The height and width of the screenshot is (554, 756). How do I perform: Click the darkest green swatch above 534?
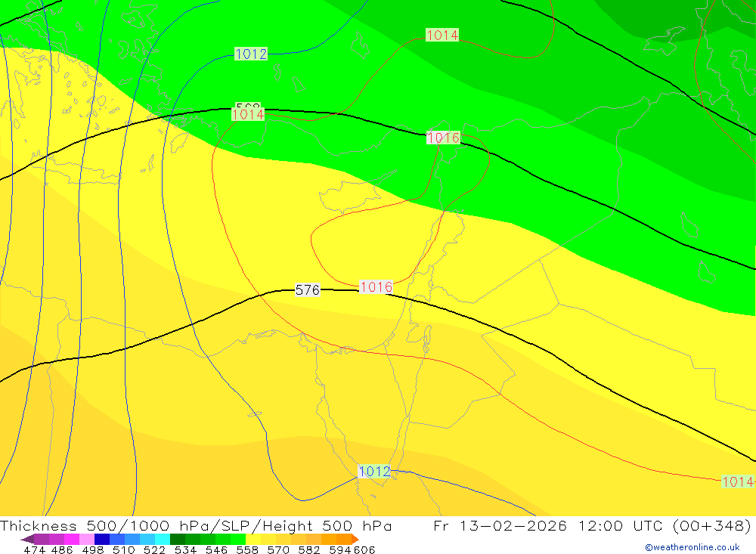[178, 539]
